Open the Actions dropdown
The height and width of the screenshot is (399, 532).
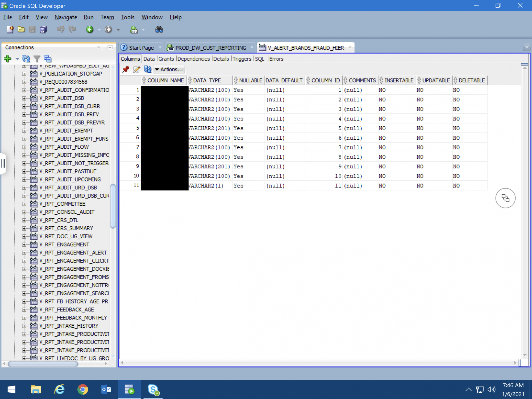pyautogui.click(x=169, y=69)
